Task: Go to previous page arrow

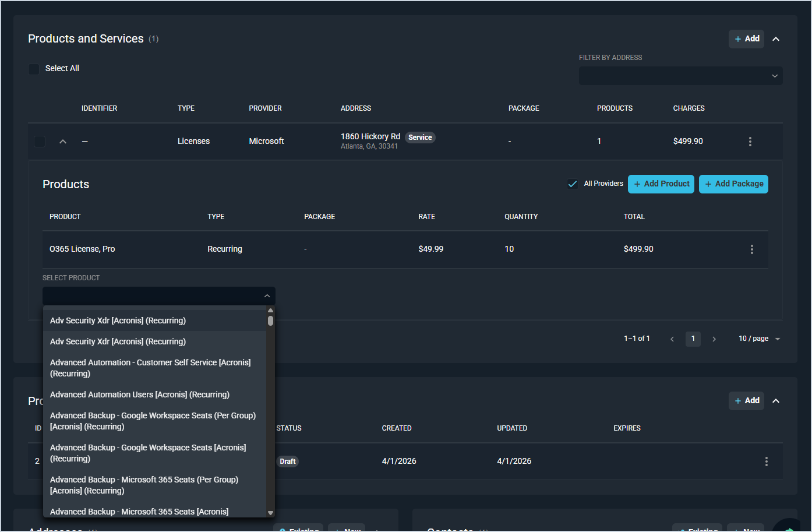Action: pyautogui.click(x=672, y=339)
